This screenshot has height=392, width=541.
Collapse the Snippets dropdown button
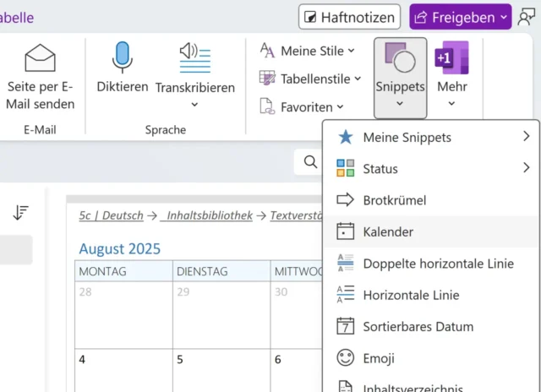(400, 77)
